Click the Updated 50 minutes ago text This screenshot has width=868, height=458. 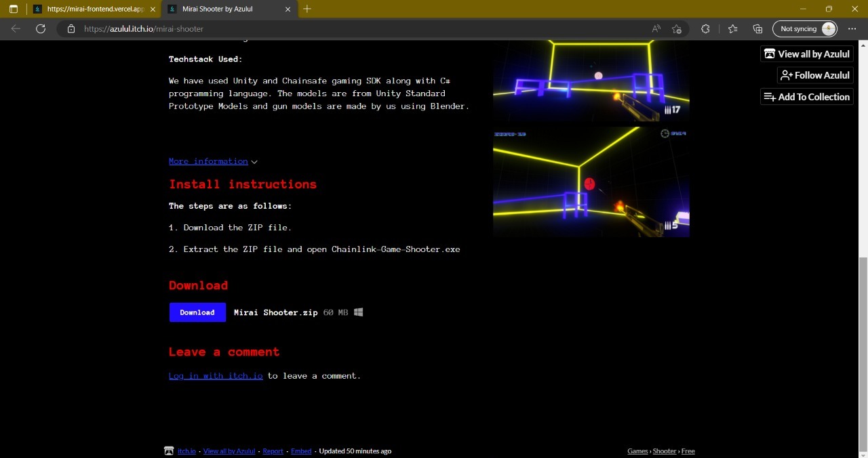click(x=355, y=451)
